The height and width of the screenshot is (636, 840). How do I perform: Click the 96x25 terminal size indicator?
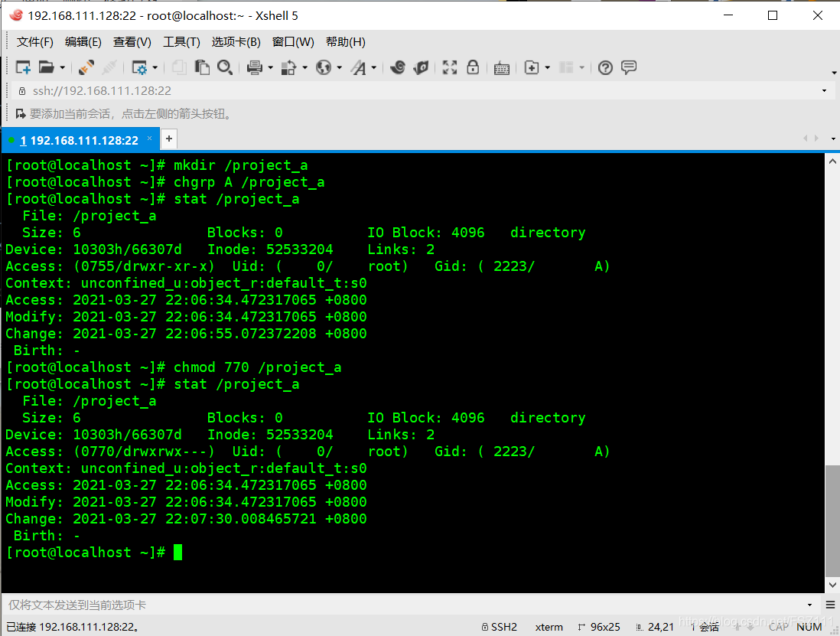click(599, 627)
